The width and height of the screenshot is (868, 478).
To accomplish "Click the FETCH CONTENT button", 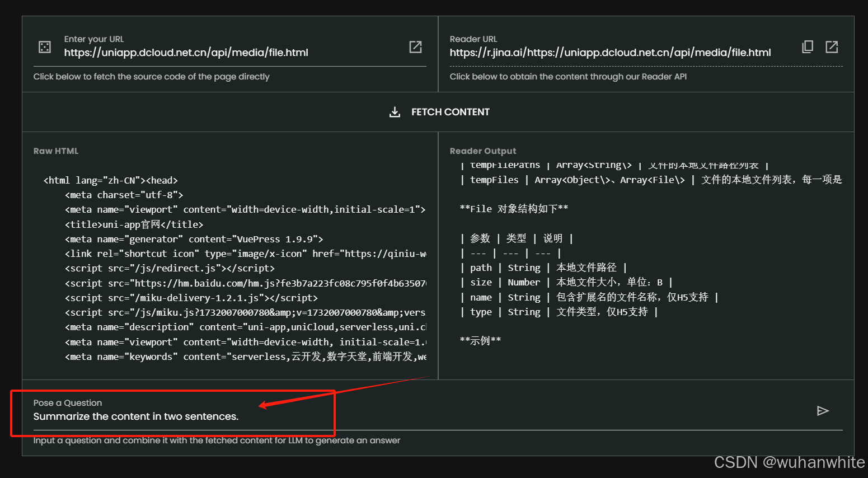I will (439, 112).
